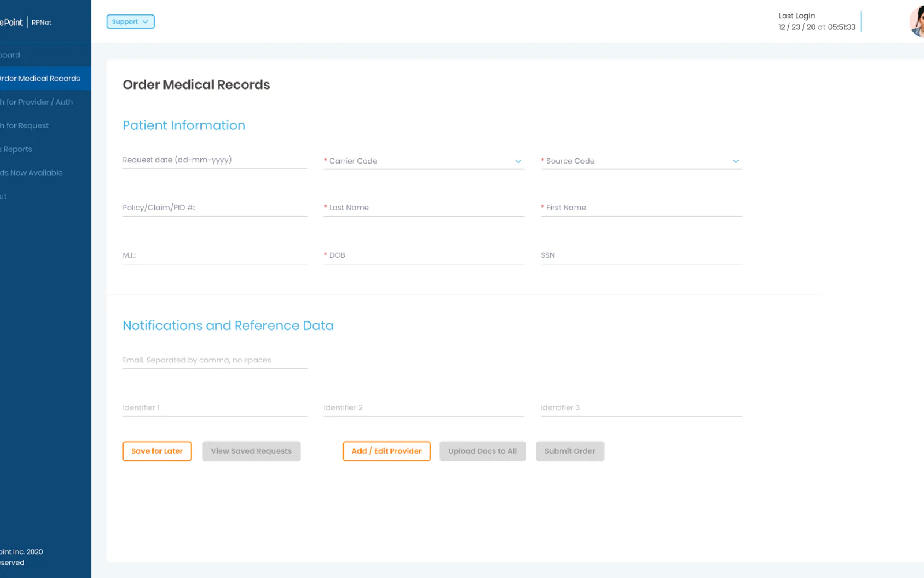Click the RPNet logo text
This screenshot has height=578, width=924.
click(42, 23)
